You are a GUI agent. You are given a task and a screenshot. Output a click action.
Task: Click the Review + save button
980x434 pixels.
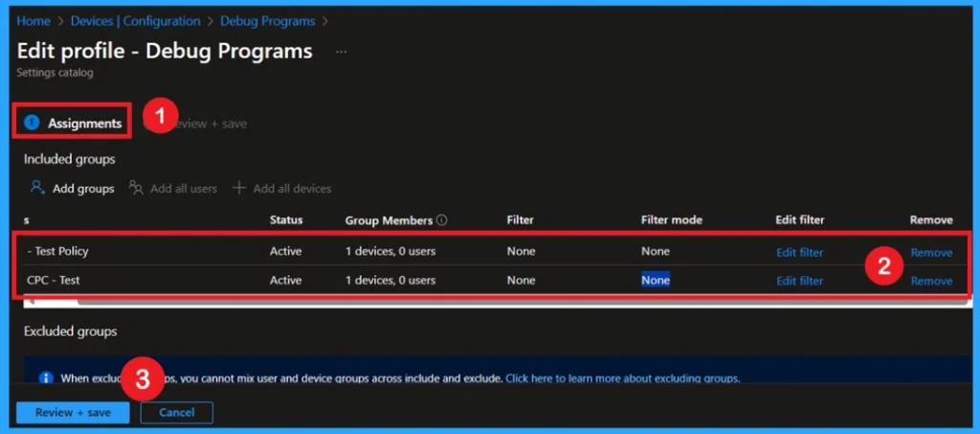click(73, 413)
